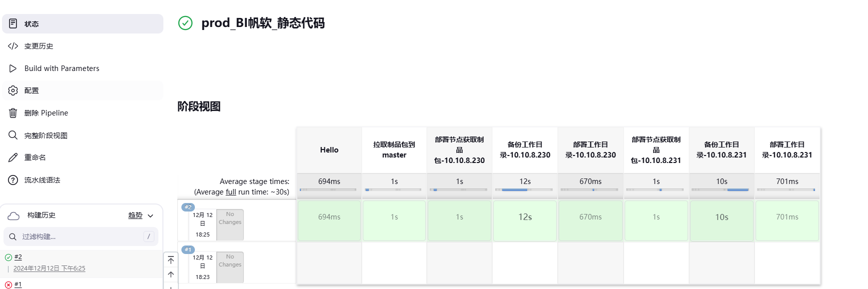Click the red failed icon of build #1
Screen dimensions: 868x289
click(x=8, y=285)
